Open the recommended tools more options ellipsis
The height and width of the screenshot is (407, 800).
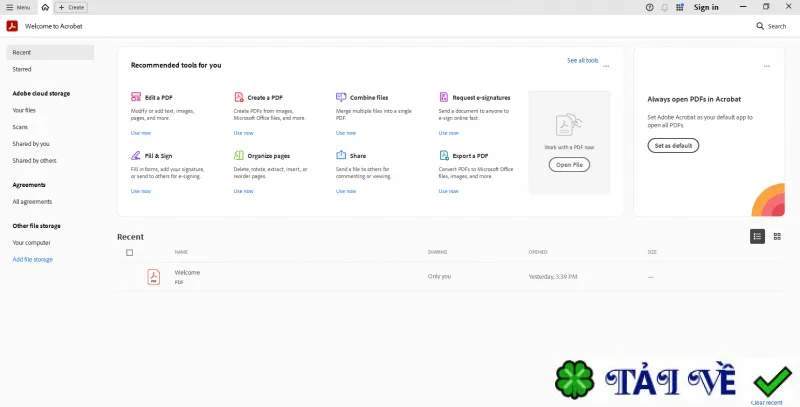[x=606, y=66]
